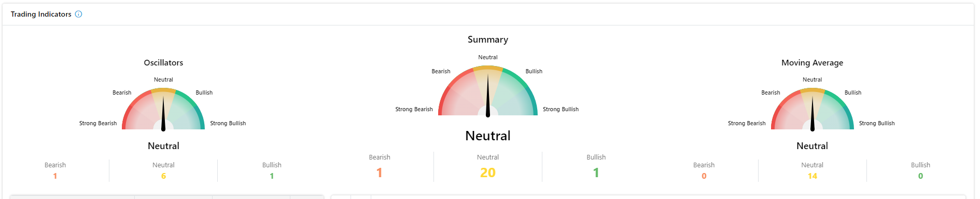980x199 pixels.
Task: Click the Moving Average Neutral count 14
Action: coord(813,176)
